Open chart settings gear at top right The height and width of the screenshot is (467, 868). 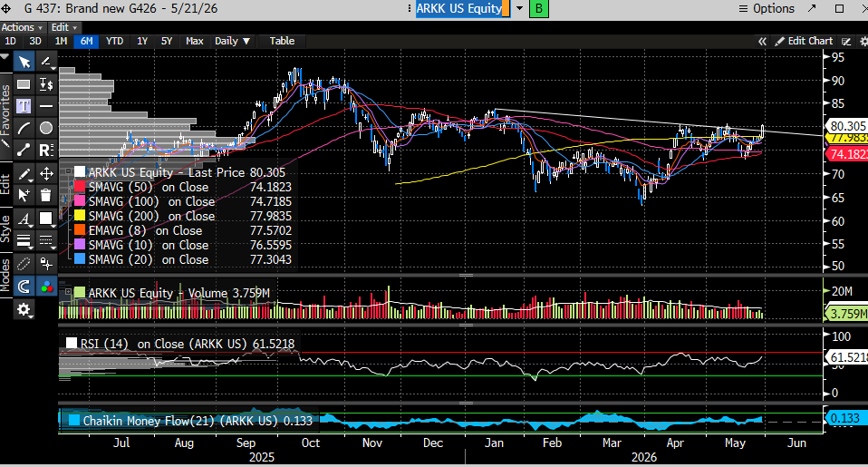(x=863, y=41)
